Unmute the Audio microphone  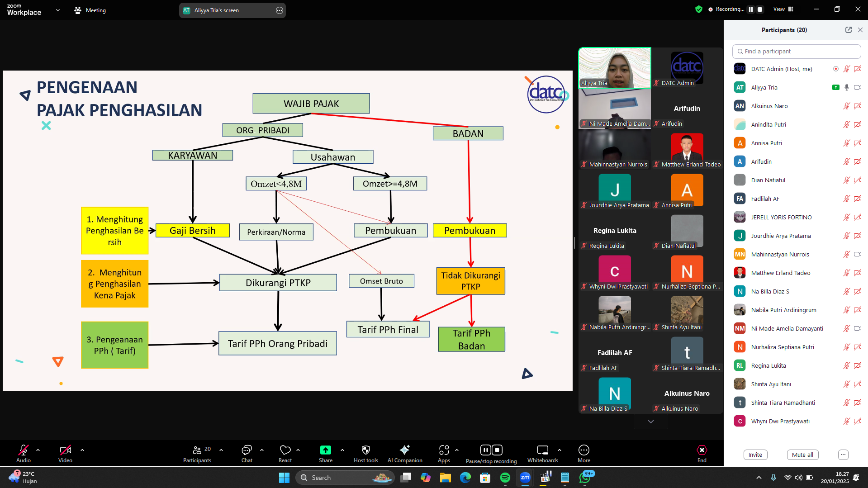pyautogui.click(x=24, y=450)
